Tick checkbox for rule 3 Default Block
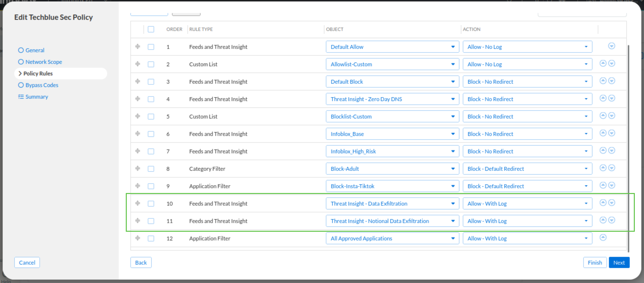 (x=151, y=82)
